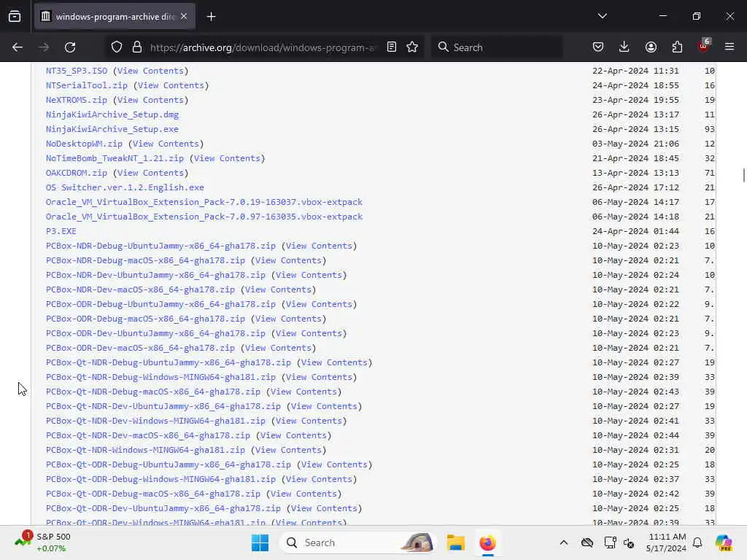Download PCBox-Qt-NDR-Debug-Windows-MINGW64 zip

point(160,377)
